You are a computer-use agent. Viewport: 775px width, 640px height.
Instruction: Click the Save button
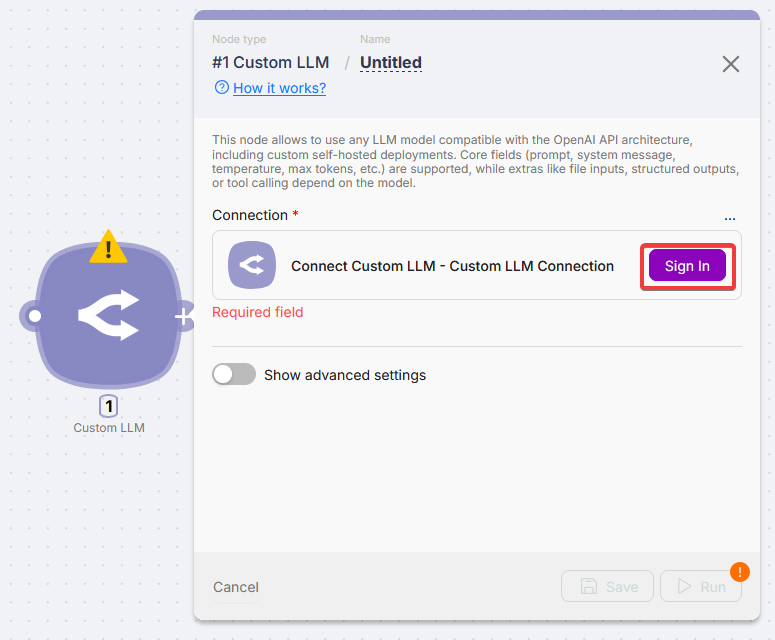tap(607, 587)
